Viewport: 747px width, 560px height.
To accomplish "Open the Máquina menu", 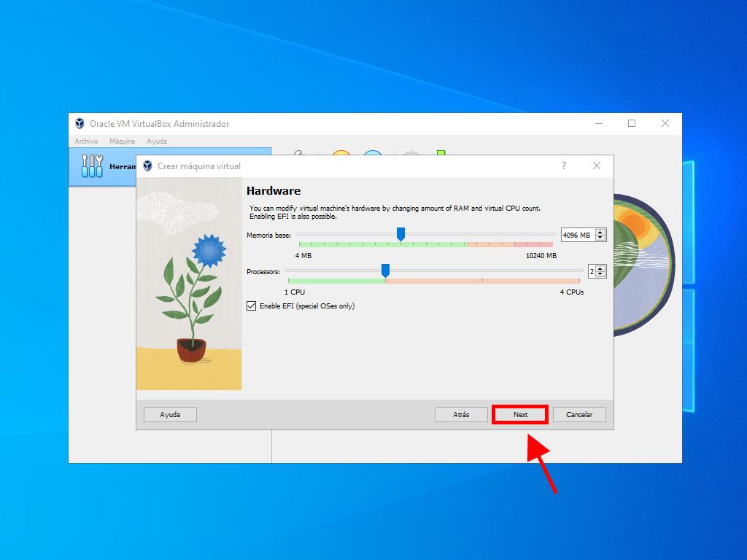I will (x=122, y=141).
